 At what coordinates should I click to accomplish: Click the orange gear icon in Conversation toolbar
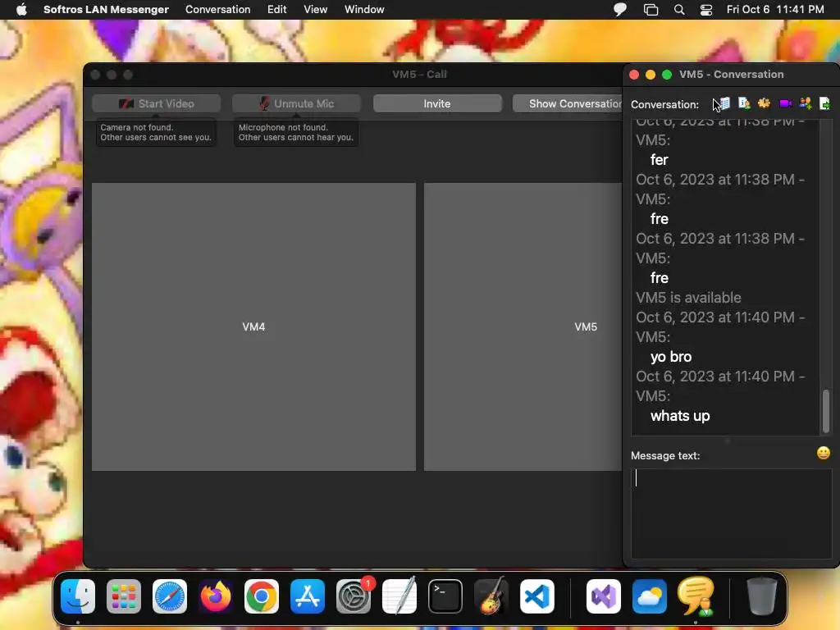764,103
